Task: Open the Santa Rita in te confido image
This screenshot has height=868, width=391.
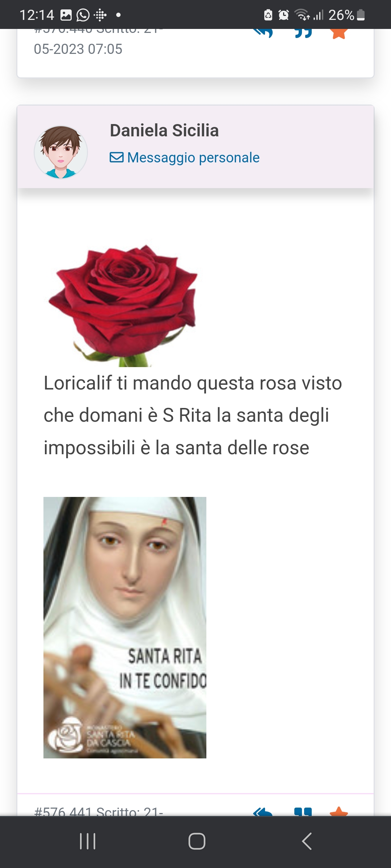Action: (x=125, y=627)
